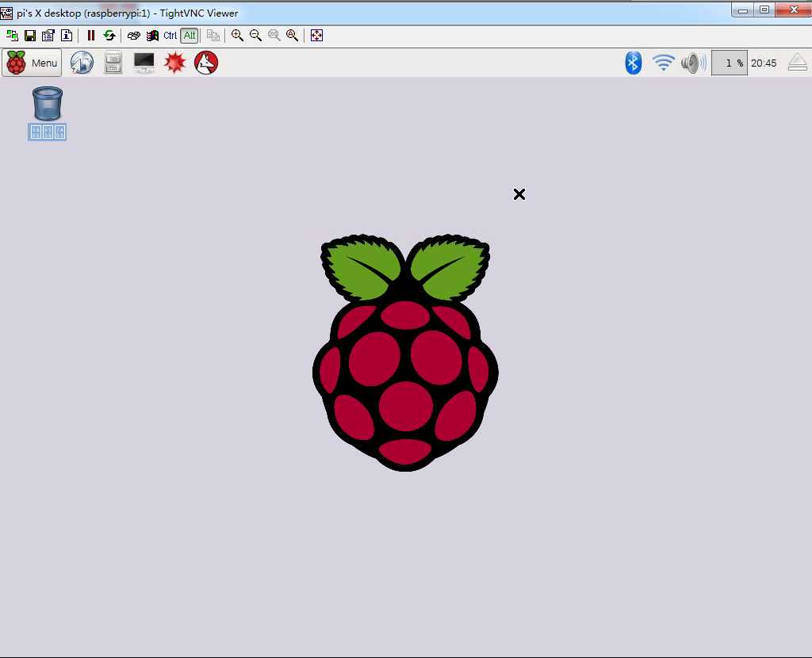Launch the web browser globe icon
The width and height of the screenshot is (812, 658).
(82, 63)
